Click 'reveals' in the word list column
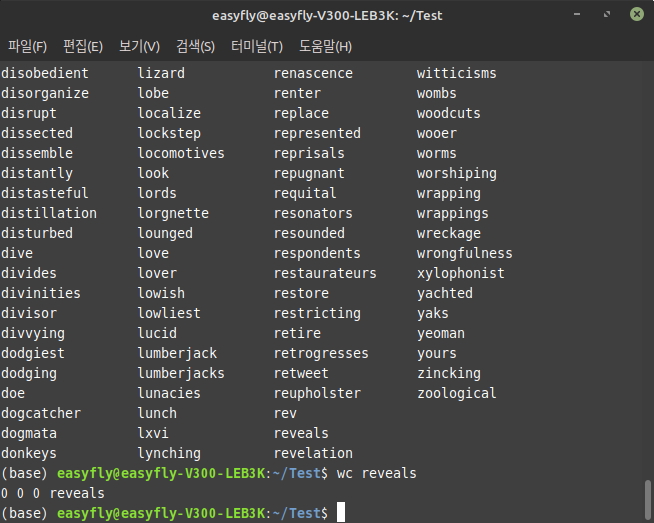Screen dimensions: 654x523 (301, 434)
